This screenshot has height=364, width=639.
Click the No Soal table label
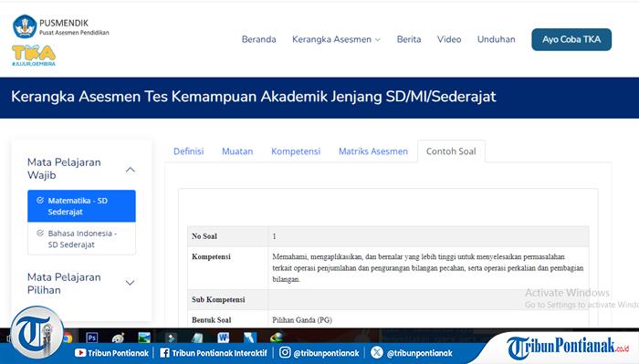pos(204,236)
